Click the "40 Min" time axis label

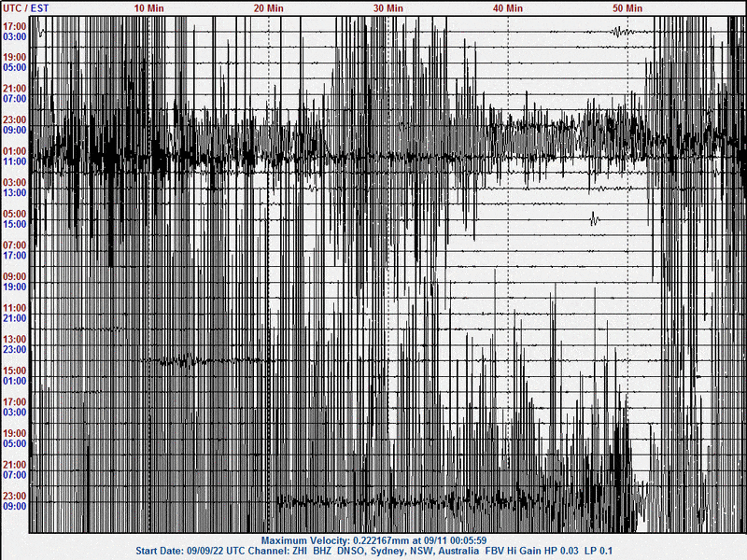(508, 7)
